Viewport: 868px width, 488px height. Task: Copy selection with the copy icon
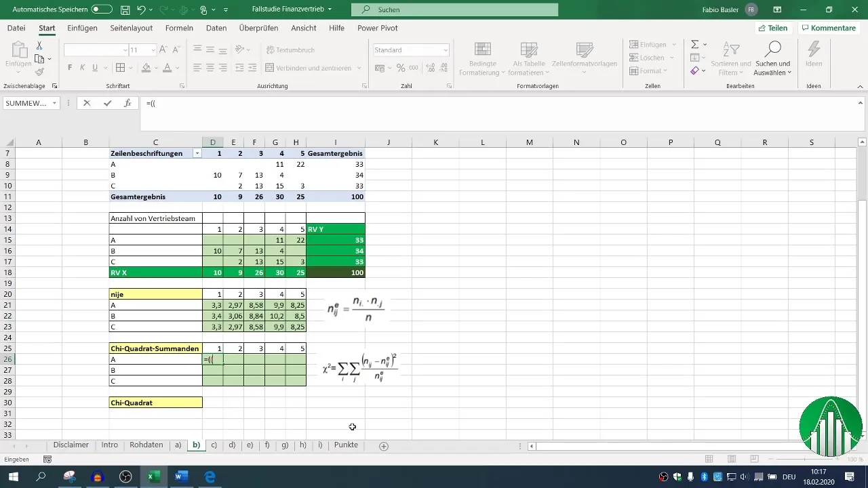(x=39, y=59)
